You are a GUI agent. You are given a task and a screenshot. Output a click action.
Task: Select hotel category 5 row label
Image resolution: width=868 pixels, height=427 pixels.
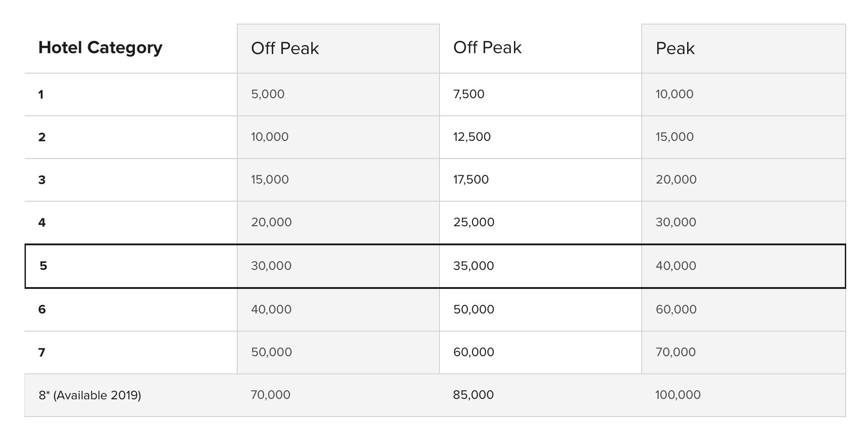point(43,266)
